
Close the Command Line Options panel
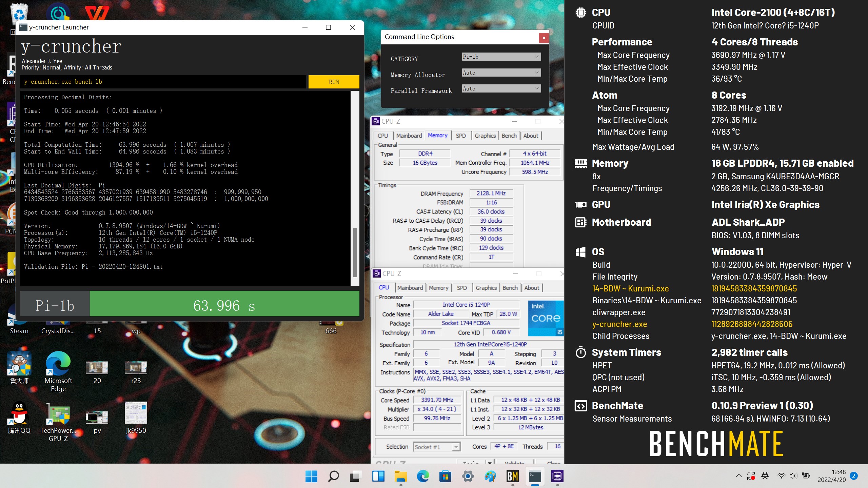click(544, 38)
